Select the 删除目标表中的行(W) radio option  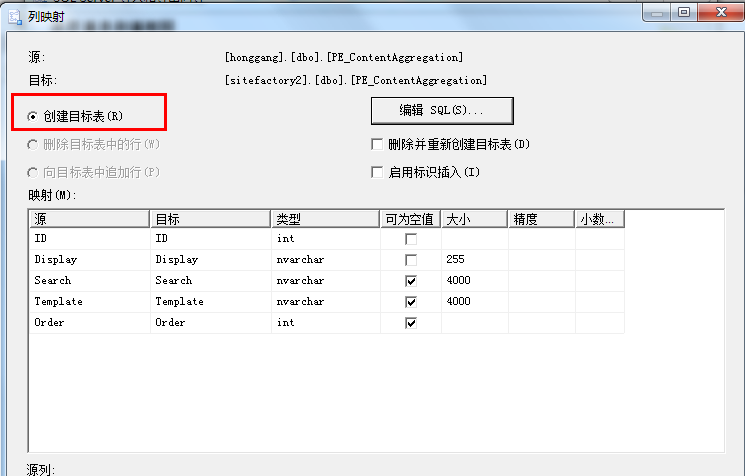(x=32, y=144)
